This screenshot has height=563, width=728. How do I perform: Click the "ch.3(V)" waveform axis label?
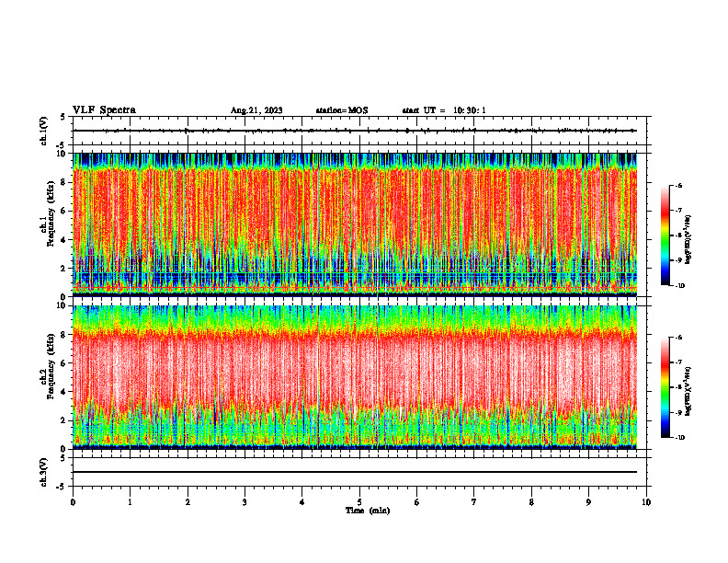pos(44,472)
